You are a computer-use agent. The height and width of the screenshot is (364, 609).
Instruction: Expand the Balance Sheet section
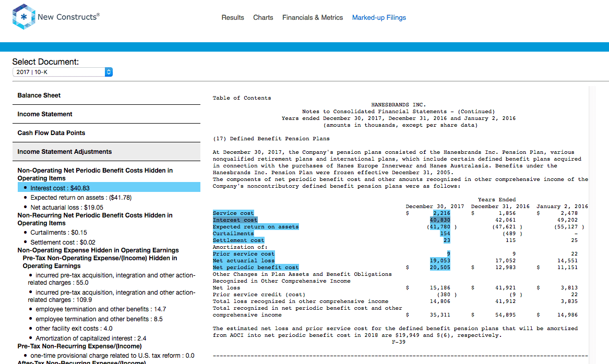tap(106, 95)
